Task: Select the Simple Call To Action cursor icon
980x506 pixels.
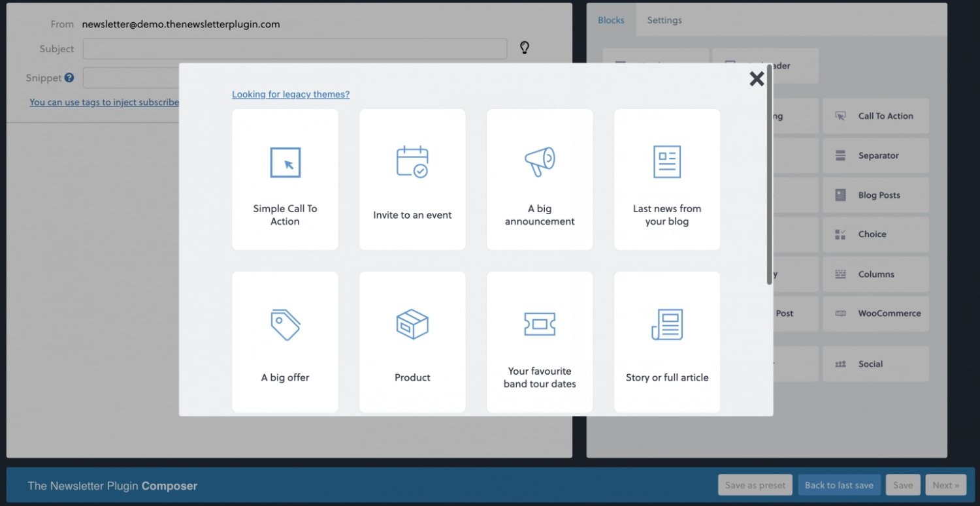Action: pos(286,163)
